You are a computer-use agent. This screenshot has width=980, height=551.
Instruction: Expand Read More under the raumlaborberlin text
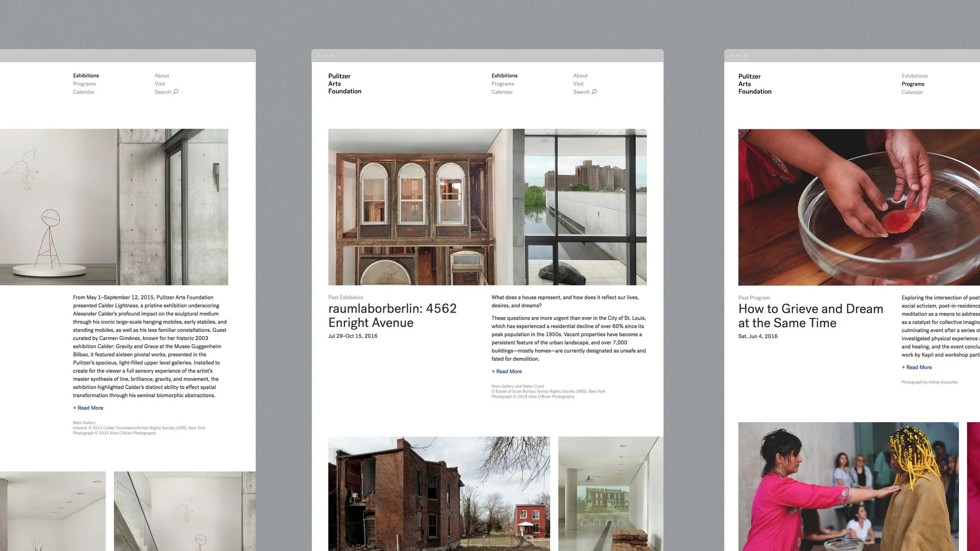[506, 372]
